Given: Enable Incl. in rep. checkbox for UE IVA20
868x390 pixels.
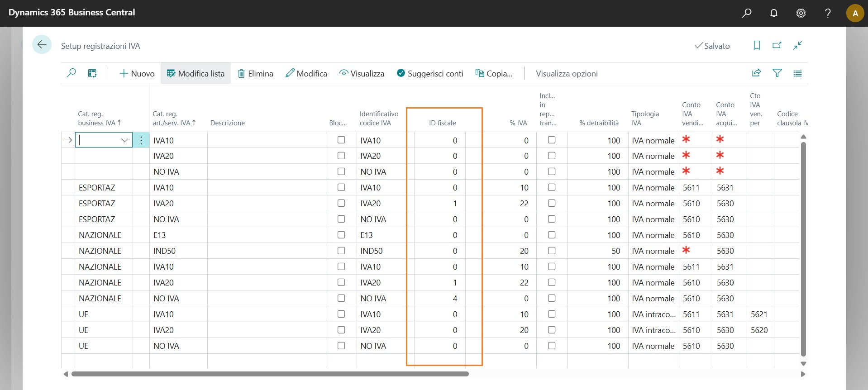Looking at the screenshot, I should click(552, 330).
